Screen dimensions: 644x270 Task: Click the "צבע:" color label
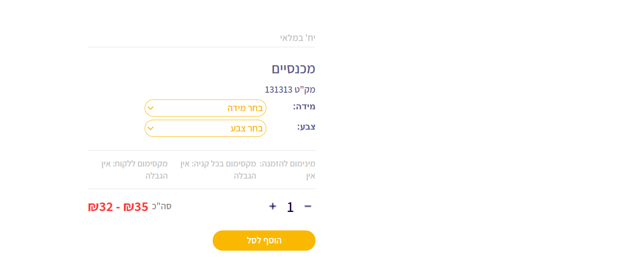coord(306,126)
